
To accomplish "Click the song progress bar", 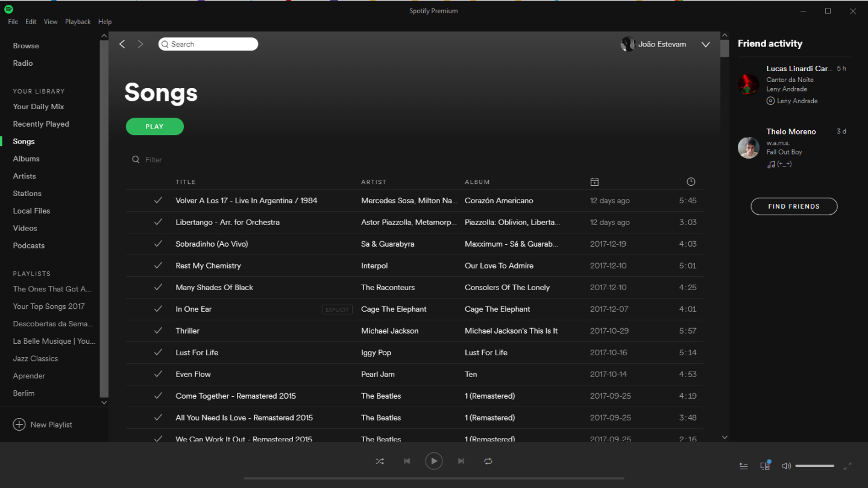I will pyautogui.click(x=433, y=479).
